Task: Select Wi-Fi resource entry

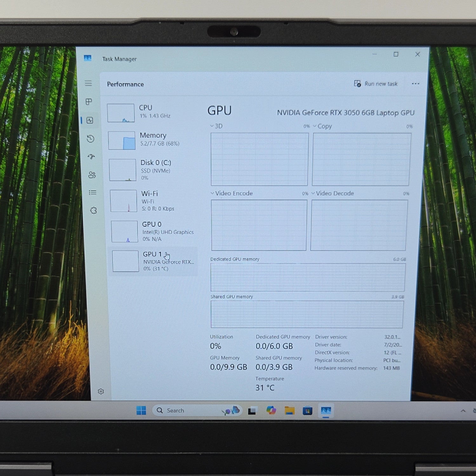Action: pos(154,201)
